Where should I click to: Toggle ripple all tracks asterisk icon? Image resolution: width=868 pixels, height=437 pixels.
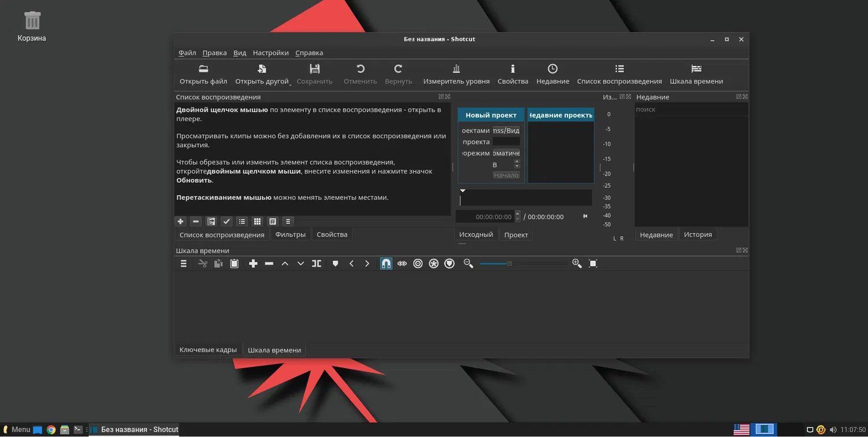[433, 263]
